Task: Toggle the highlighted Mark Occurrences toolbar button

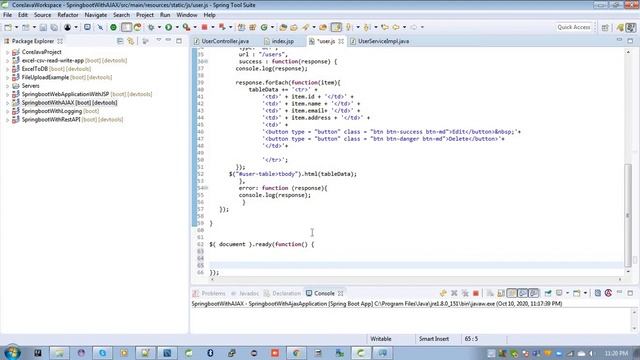Action: coord(336,27)
